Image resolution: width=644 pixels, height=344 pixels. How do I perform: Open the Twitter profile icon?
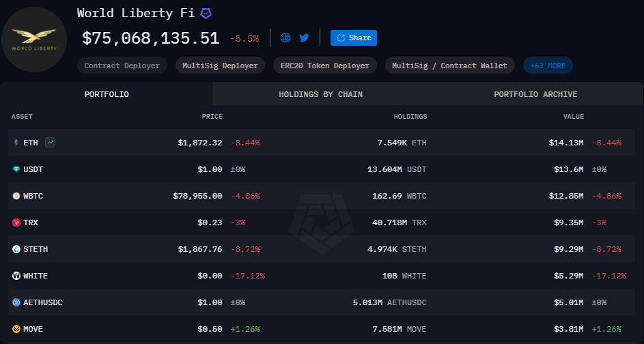304,38
